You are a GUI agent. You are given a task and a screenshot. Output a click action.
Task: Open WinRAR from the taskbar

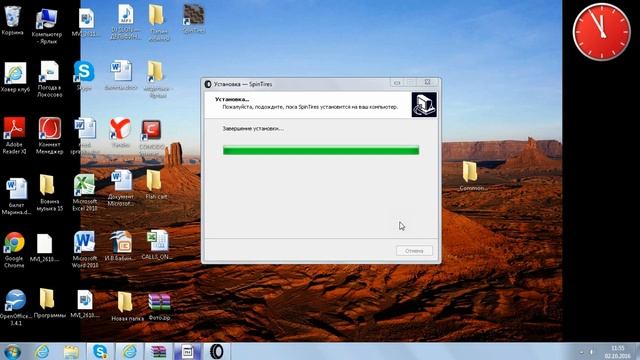coord(158,351)
